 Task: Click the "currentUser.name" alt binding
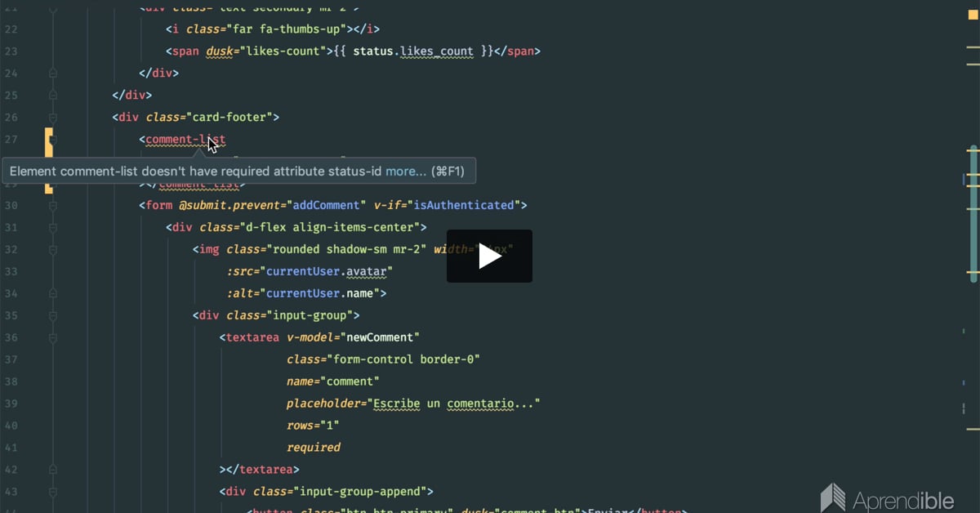320,293
